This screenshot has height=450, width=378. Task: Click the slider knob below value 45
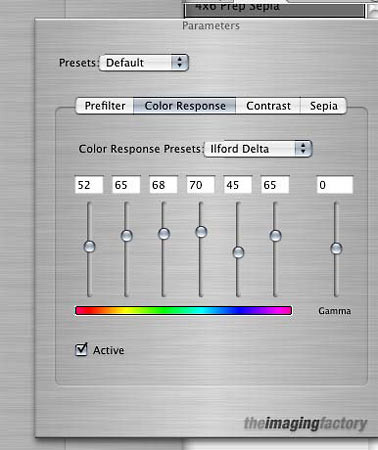pos(238,252)
